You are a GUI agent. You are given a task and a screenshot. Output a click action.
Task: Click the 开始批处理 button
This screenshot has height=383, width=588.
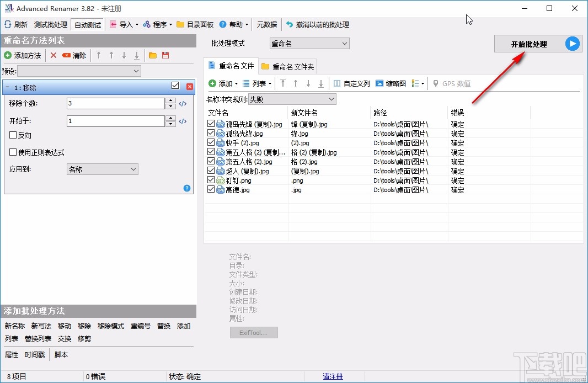[528, 43]
